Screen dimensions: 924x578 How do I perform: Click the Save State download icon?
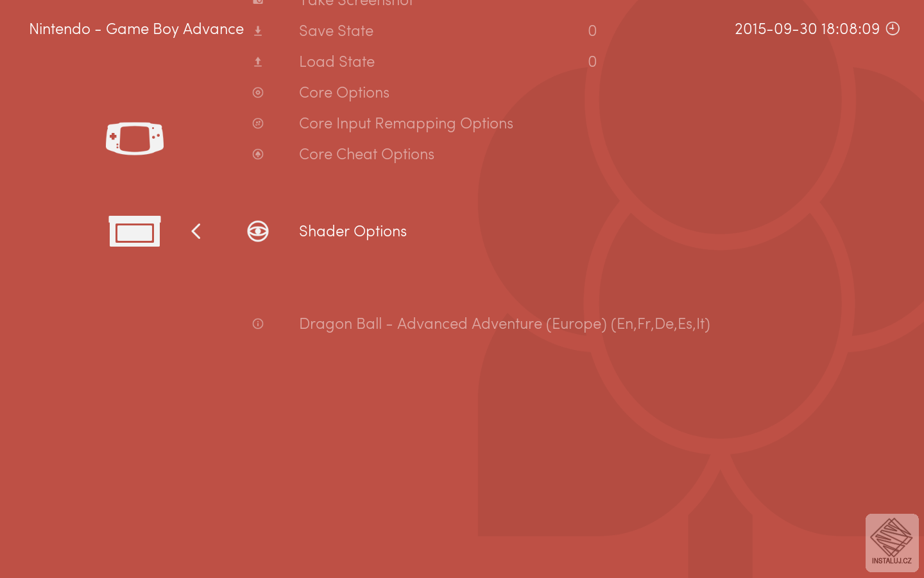[258, 31]
